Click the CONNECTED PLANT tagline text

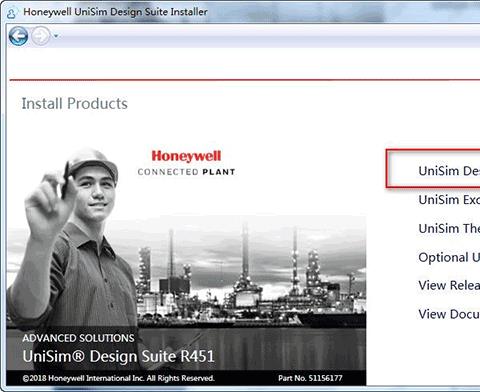pyautogui.click(x=186, y=172)
